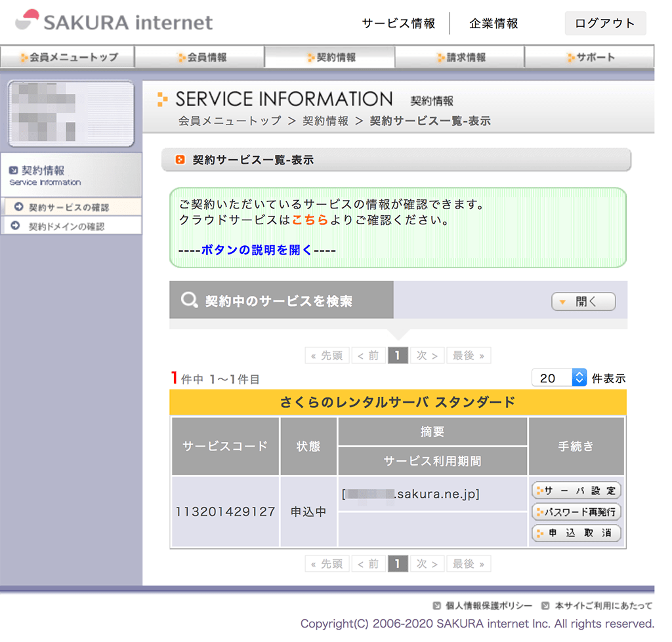Switch to the 会員情報 tab
This screenshot has width=672, height=642.
click(199, 57)
